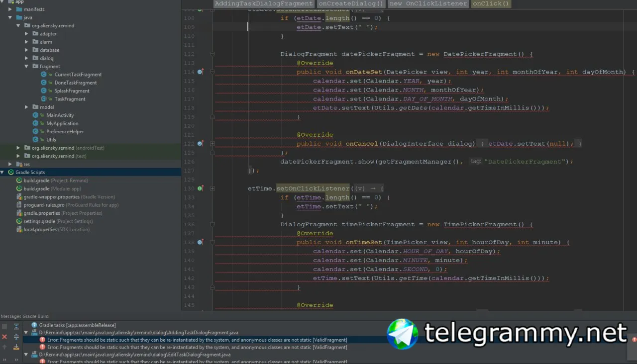The height and width of the screenshot is (364, 637).
Task: Click the override gutter icon on line 114
Action: pos(200,72)
